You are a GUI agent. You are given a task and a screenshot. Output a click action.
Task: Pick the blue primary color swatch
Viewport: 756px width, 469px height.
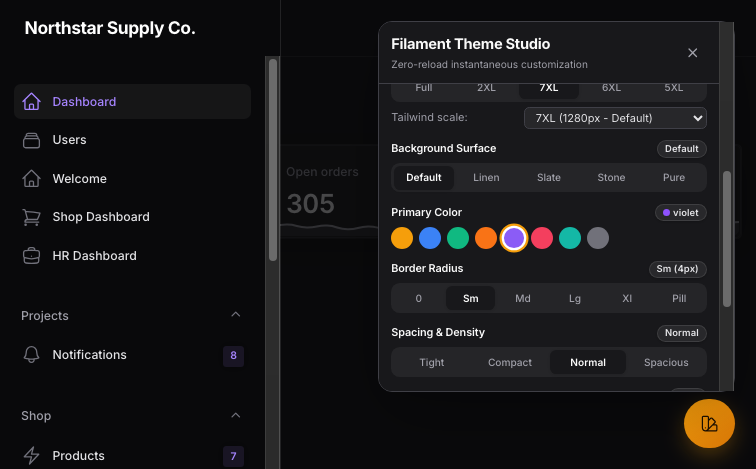coord(430,238)
